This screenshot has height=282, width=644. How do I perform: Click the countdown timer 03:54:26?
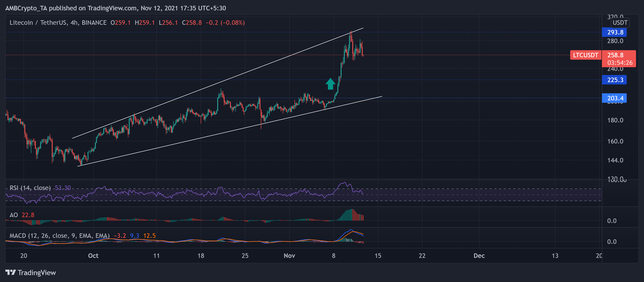coord(620,62)
